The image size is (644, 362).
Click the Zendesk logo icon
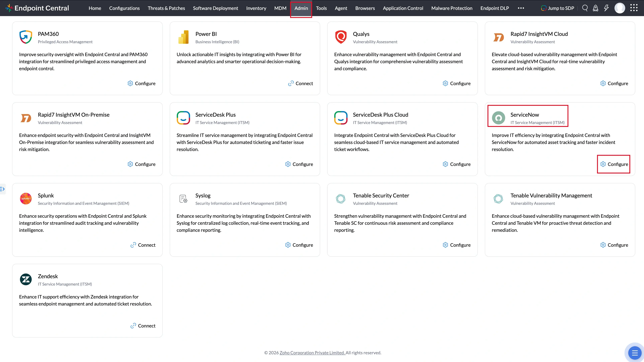pyautogui.click(x=26, y=279)
